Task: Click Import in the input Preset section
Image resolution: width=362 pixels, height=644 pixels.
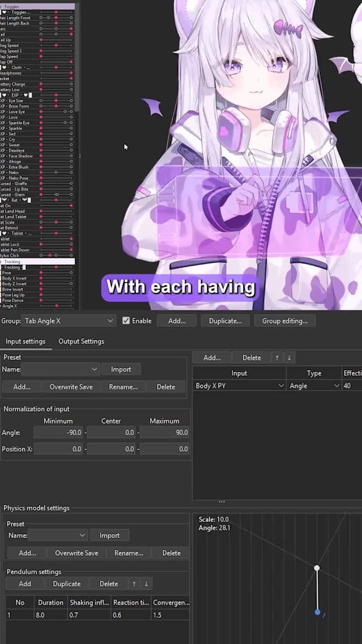Action: coord(121,369)
